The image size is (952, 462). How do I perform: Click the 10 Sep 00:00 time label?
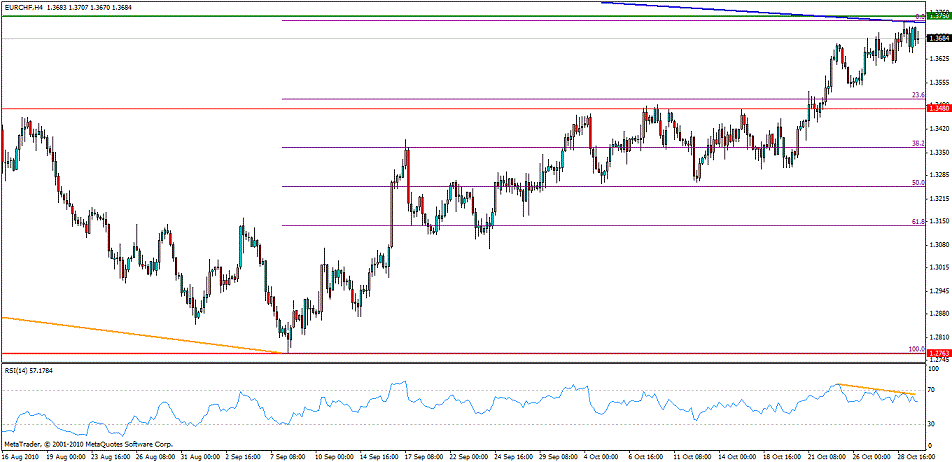point(333,455)
